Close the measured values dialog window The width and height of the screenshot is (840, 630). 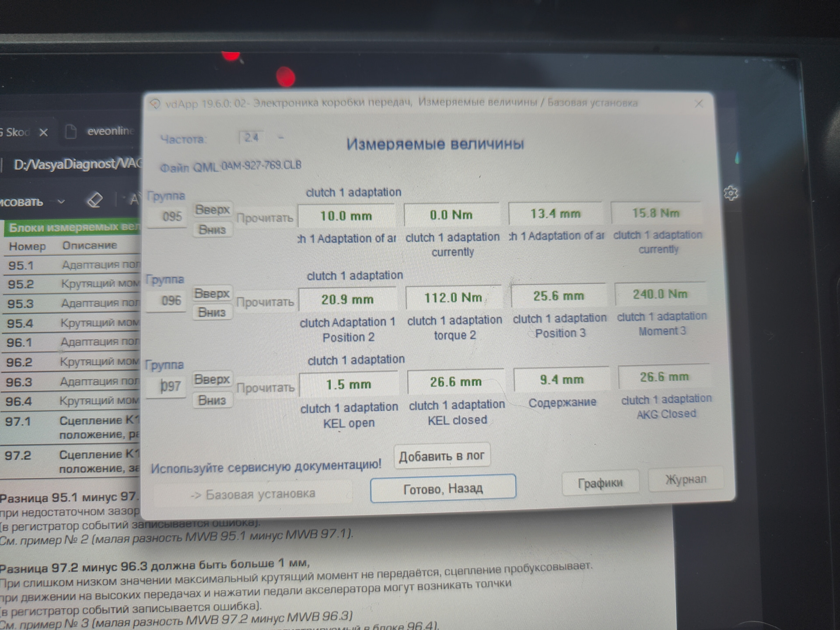coord(699,104)
